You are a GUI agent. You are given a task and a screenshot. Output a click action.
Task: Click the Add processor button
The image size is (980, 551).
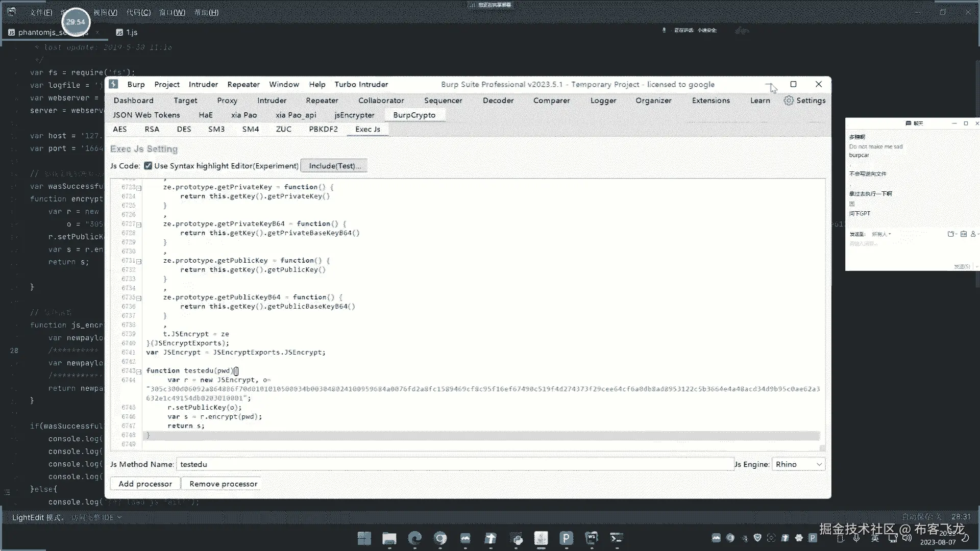145,484
